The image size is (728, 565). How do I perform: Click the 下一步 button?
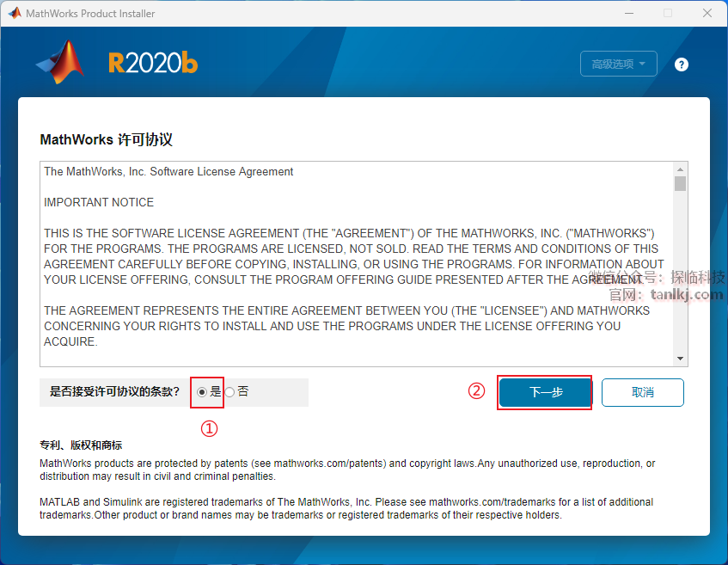pos(545,393)
